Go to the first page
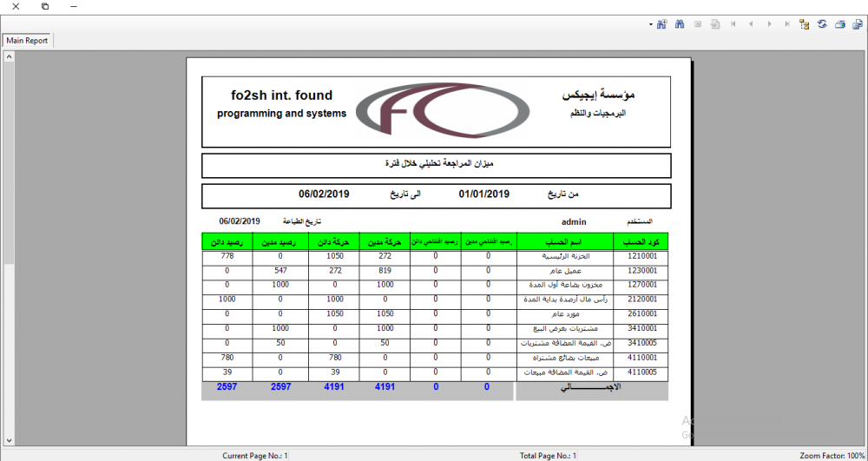 (733, 24)
